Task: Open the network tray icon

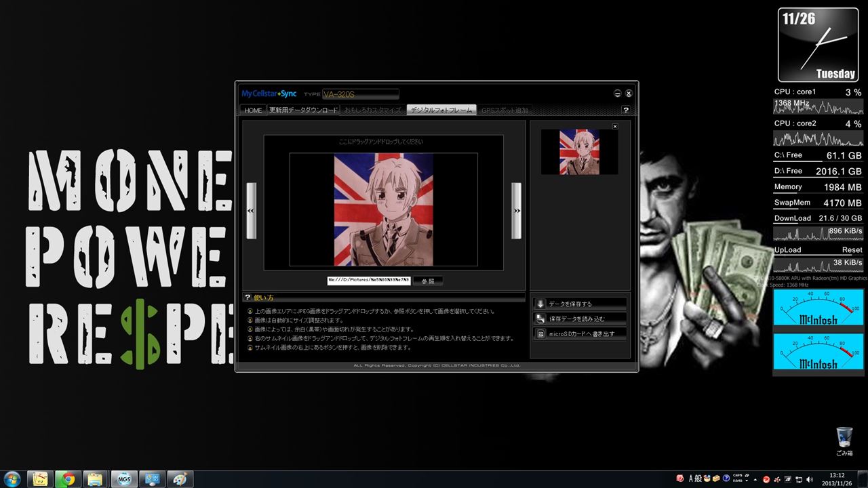Action: [x=799, y=479]
